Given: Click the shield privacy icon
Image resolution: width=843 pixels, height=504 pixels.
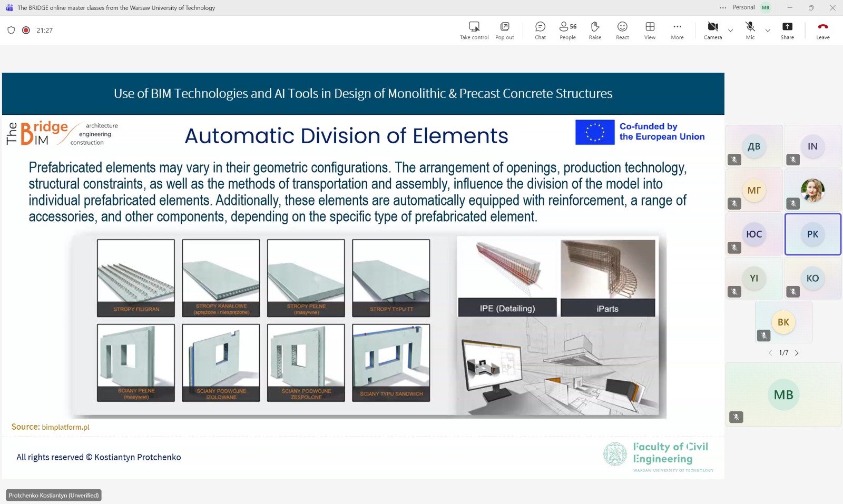Looking at the screenshot, I should [x=11, y=30].
